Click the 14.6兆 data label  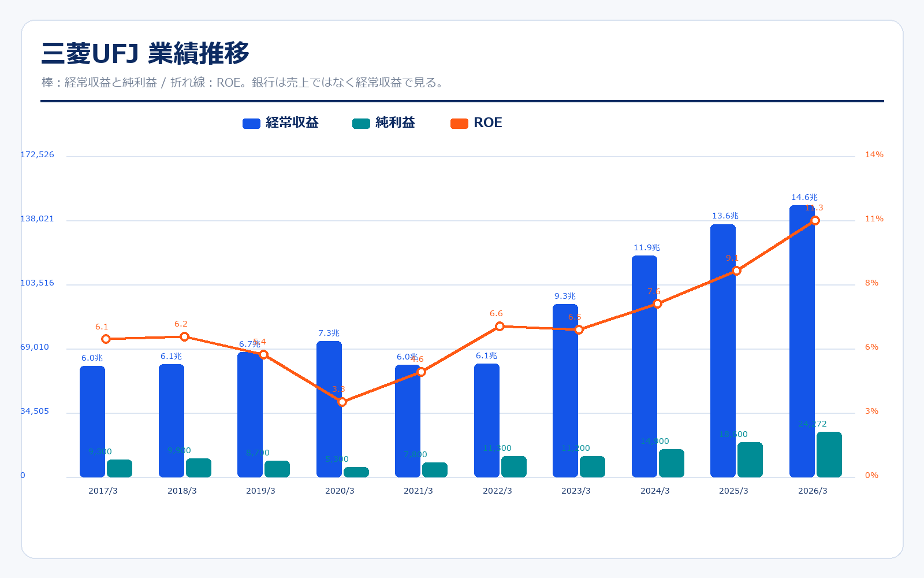click(804, 198)
